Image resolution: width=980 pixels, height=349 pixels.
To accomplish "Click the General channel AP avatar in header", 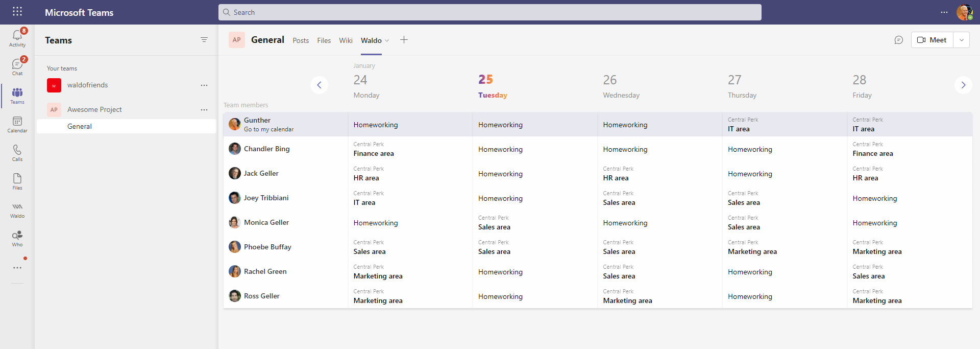I will [237, 40].
